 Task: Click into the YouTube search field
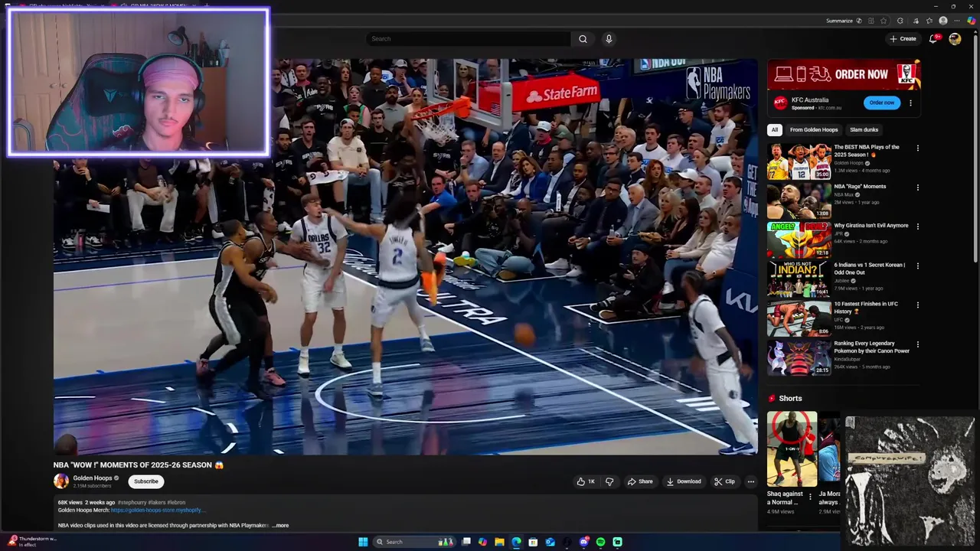(469, 39)
